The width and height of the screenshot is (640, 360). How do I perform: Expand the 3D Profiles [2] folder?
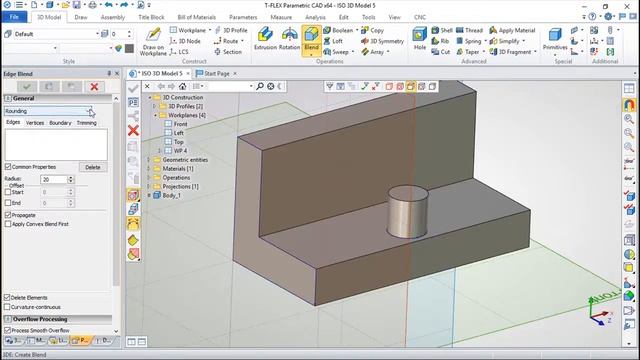click(154, 106)
